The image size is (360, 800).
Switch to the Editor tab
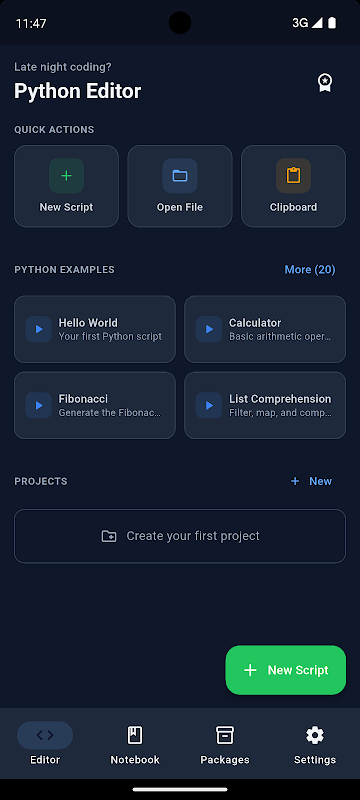coord(45,743)
